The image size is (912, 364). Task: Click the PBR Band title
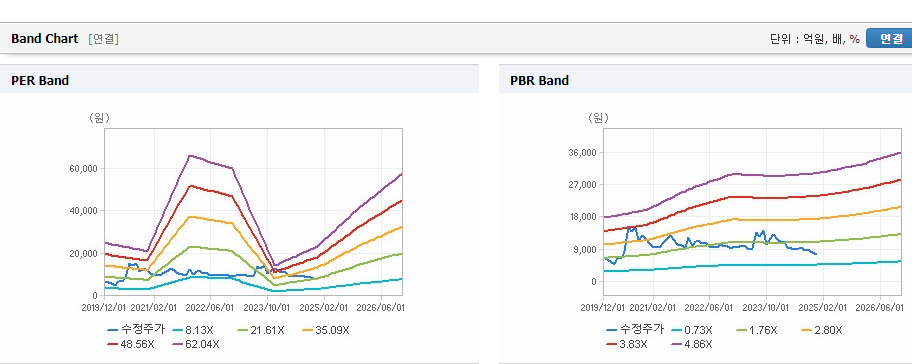(539, 81)
